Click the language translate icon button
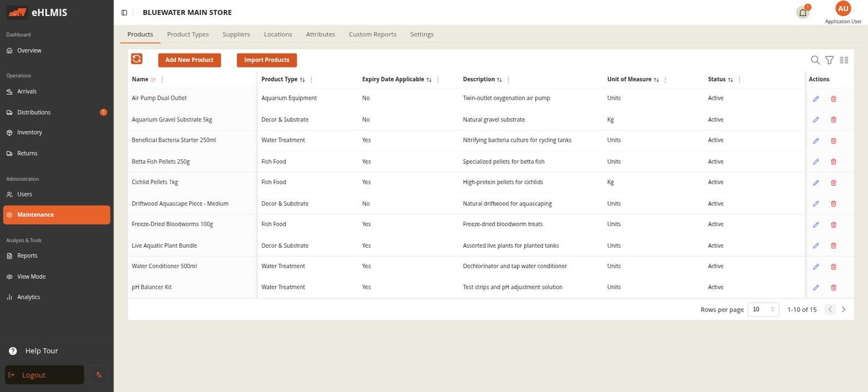The height and width of the screenshot is (392, 868). [99, 375]
